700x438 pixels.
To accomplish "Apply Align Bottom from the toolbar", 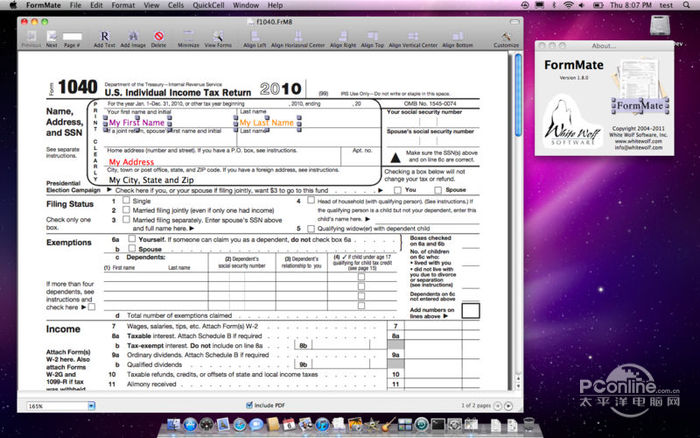I will [x=458, y=39].
